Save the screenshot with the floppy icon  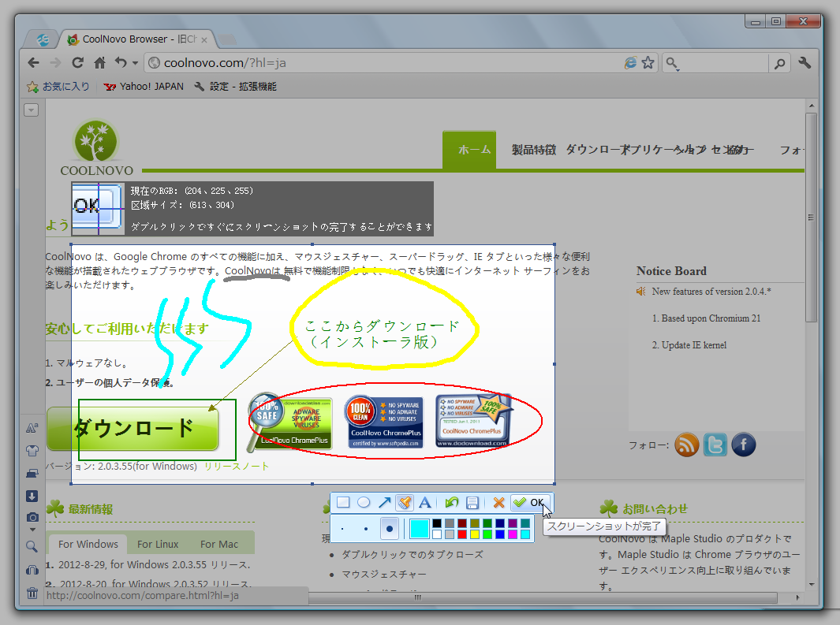point(472,503)
